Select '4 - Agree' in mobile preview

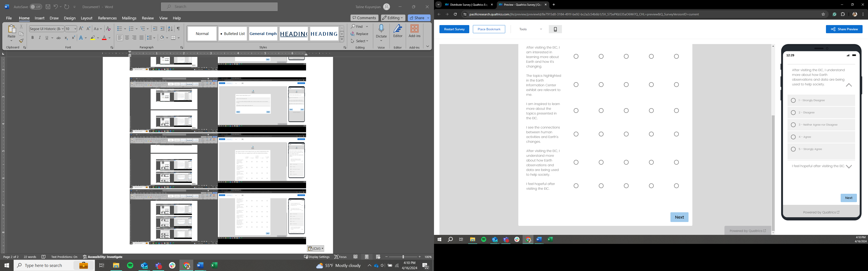(x=793, y=137)
